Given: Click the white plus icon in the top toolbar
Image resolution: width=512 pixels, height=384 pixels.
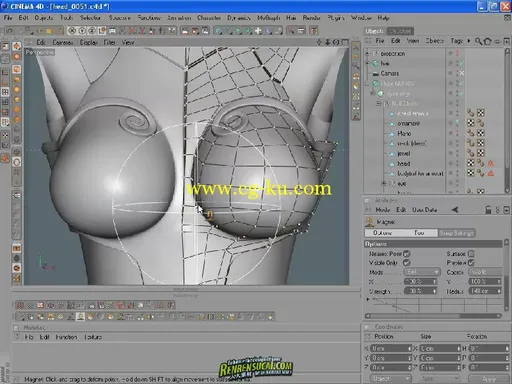Looking at the screenshot, I should (258, 31).
